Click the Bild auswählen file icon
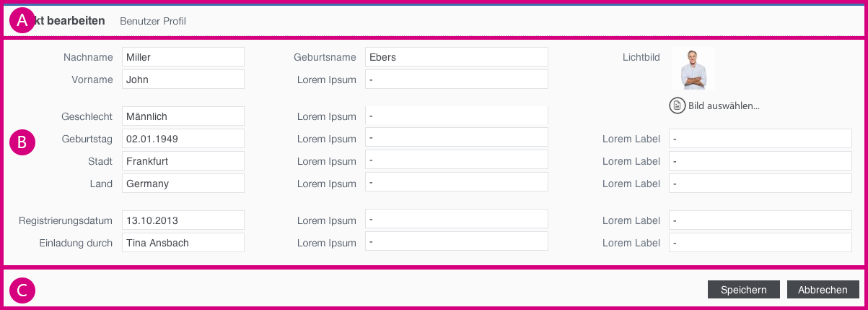Screen dimensions: 868x310 (x=677, y=106)
